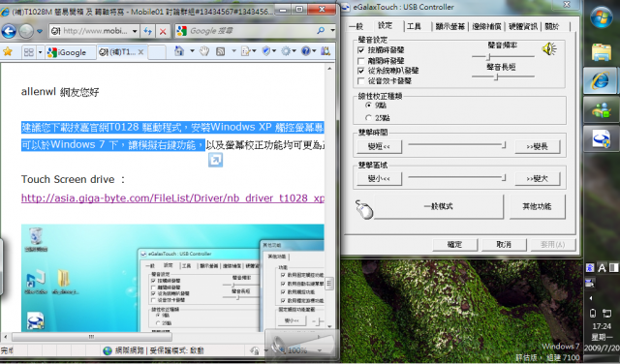This screenshot has height=364, width=620.
Task: Close the current T1 browser tab
Action: coord(140,52)
